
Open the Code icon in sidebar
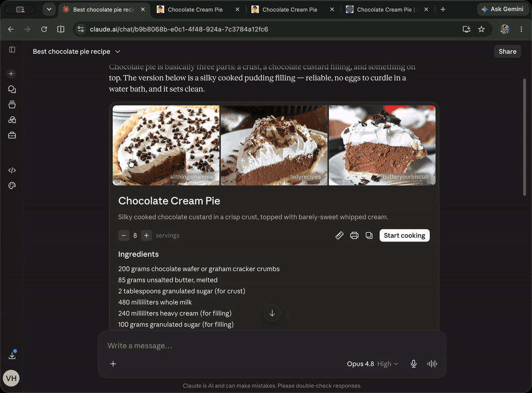pyautogui.click(x=12, y=170)
